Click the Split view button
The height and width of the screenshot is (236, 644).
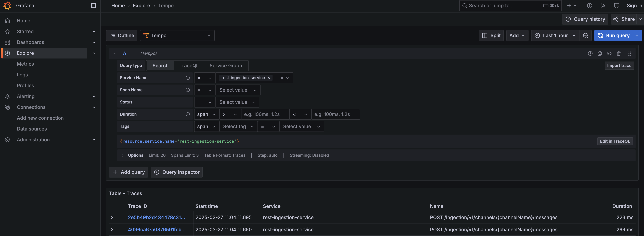(491, 36)
